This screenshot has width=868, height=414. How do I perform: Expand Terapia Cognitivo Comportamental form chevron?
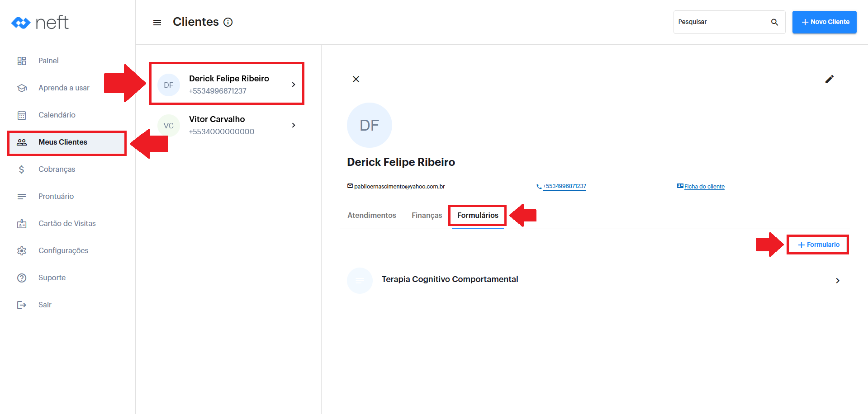(837, 281)
